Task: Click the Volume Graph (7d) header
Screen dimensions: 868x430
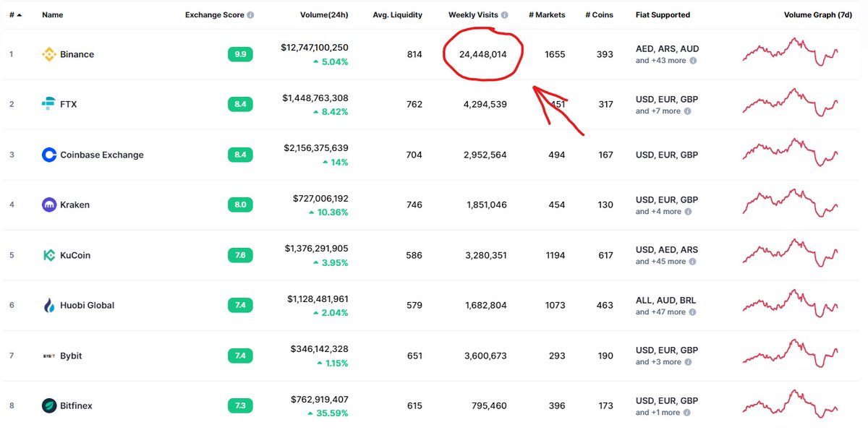Action: tap(818, 14)
